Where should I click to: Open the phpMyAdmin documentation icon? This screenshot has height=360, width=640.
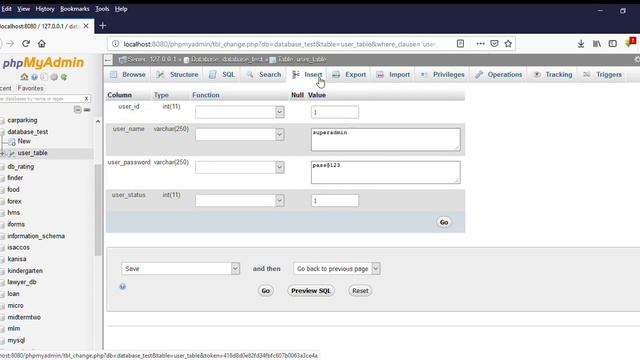44,77
